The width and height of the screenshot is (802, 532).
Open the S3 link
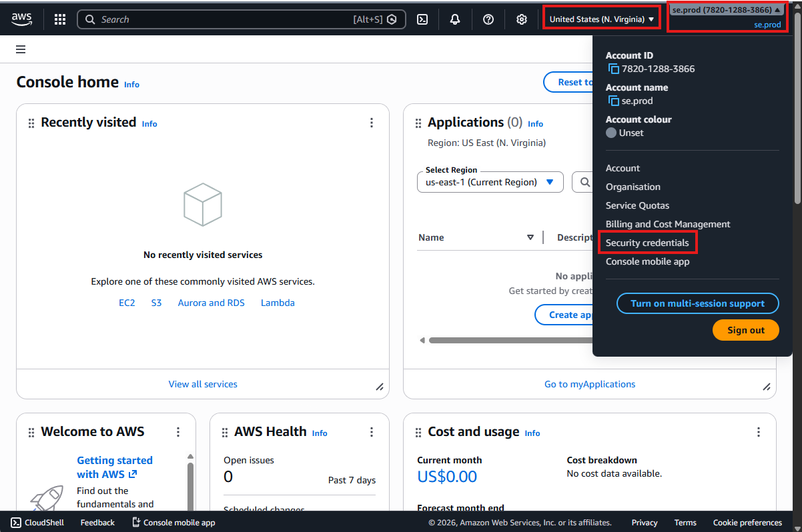pos(156,303)
